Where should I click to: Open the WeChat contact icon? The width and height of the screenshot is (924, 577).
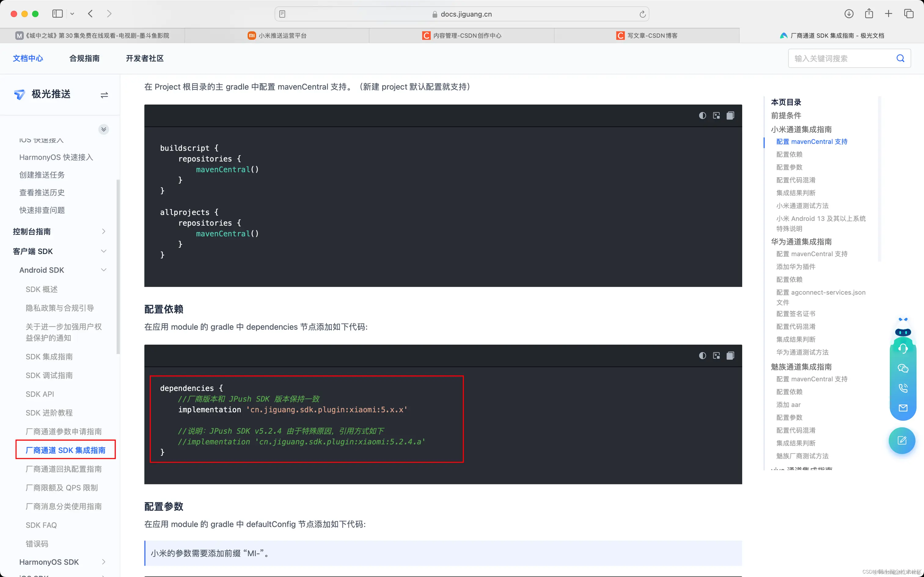point(903,368)
